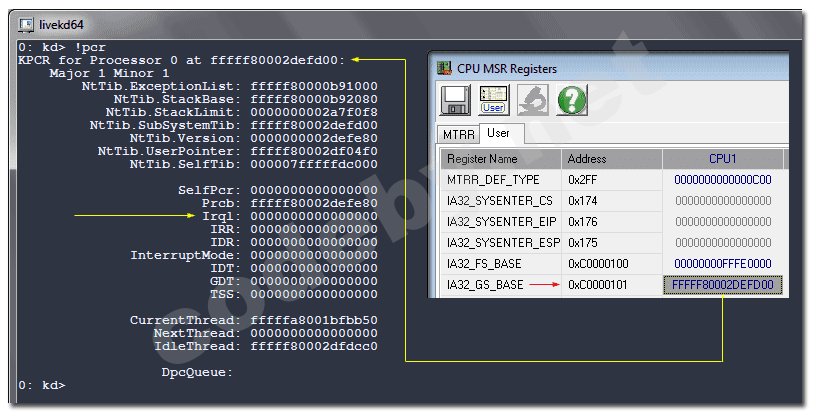Click the SelfPcr label
Viewport: 813px width, 414px height.
[209, 190]
